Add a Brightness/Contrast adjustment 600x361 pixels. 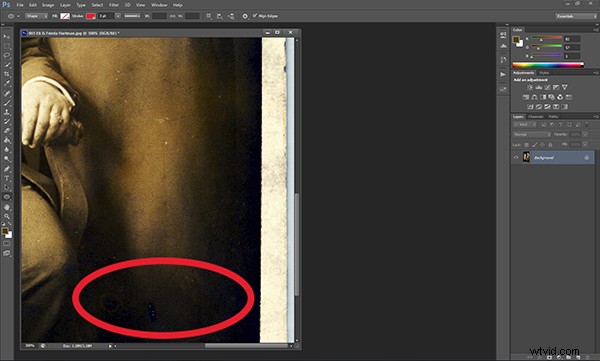click(530, 88)
